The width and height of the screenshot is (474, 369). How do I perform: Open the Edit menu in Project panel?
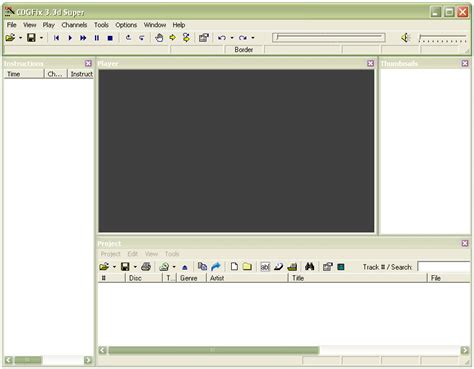[x=133, y=254]
